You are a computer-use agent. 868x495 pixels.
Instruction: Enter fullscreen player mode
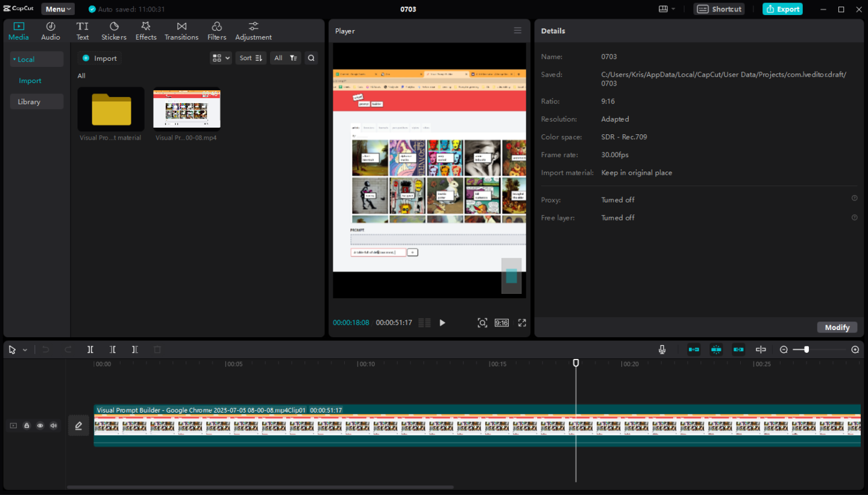[x=522, y=323]
